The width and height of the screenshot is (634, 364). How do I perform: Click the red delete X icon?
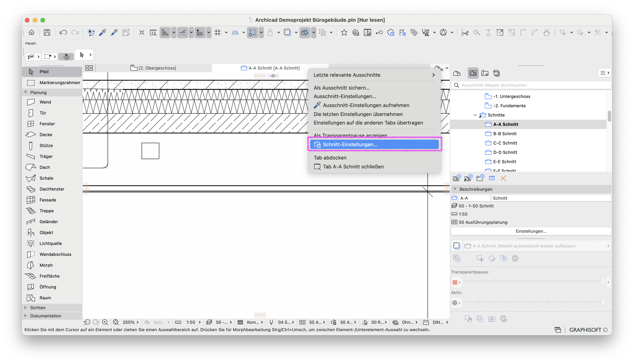tap(503, 178)
